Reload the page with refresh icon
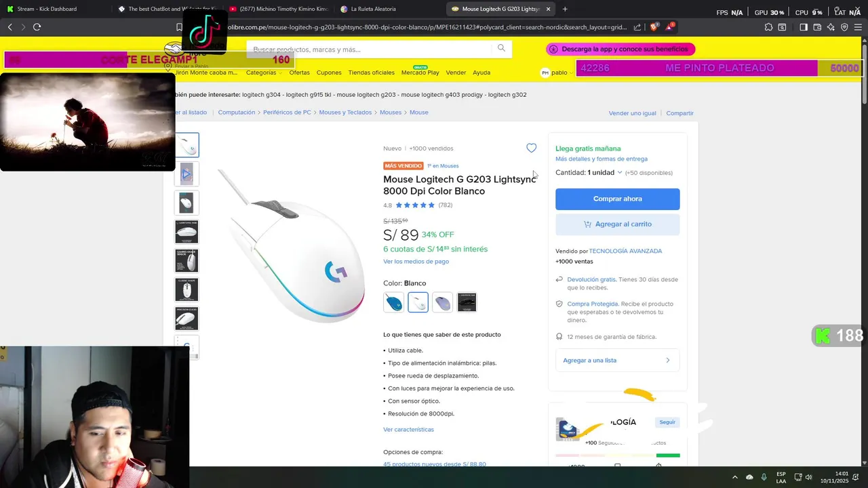 tap(37, 27)
